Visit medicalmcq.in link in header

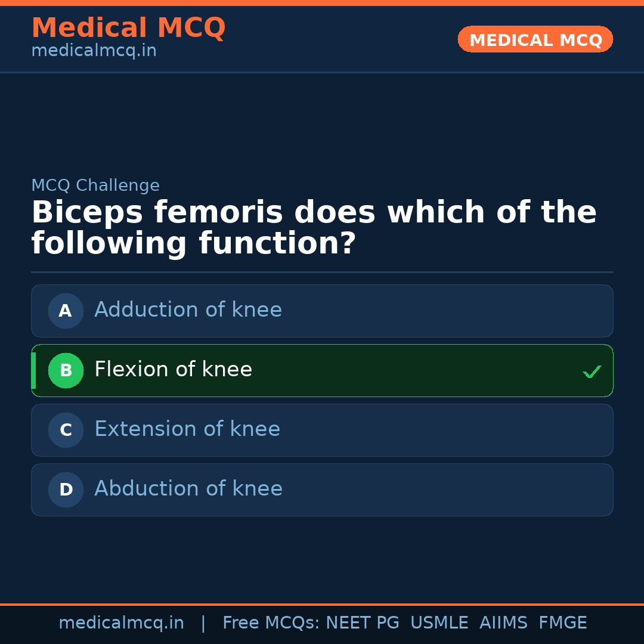click(94, 50)
